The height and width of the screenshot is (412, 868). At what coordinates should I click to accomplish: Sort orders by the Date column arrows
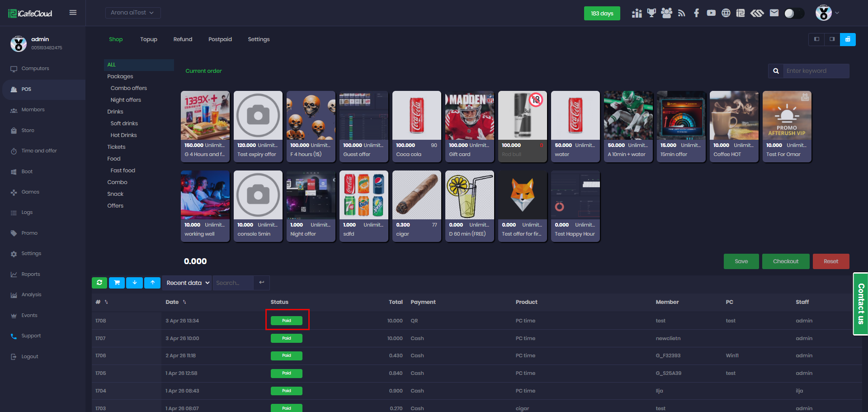tap(184, 302)
